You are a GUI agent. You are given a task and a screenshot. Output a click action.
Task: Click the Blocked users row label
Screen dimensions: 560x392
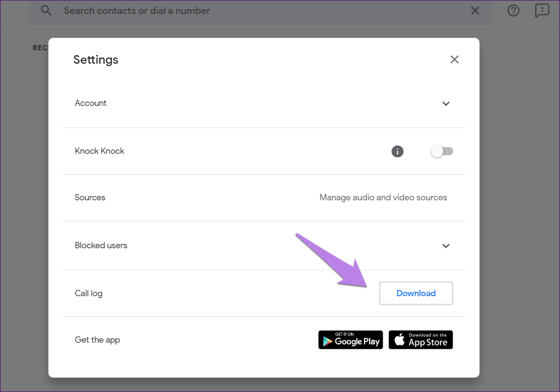click(101, 245)
